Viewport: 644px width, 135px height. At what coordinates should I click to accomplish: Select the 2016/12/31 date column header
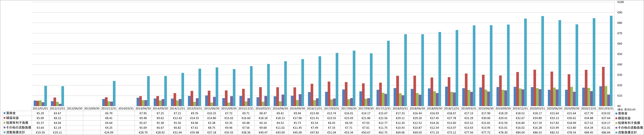click(315, 109)
